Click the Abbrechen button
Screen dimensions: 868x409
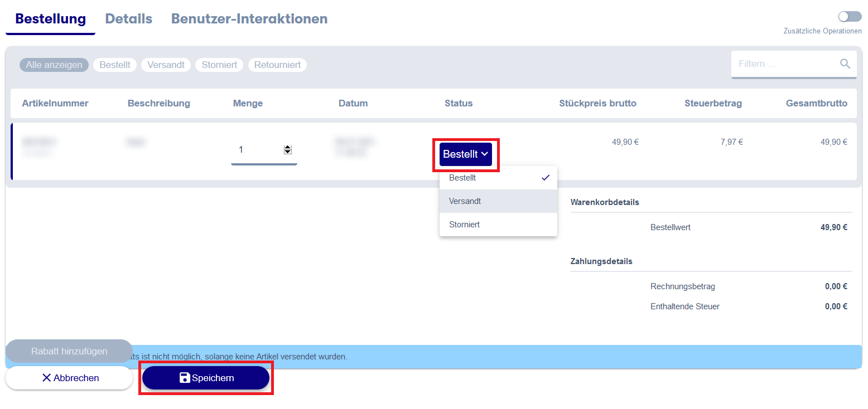(x=69, y=378)
